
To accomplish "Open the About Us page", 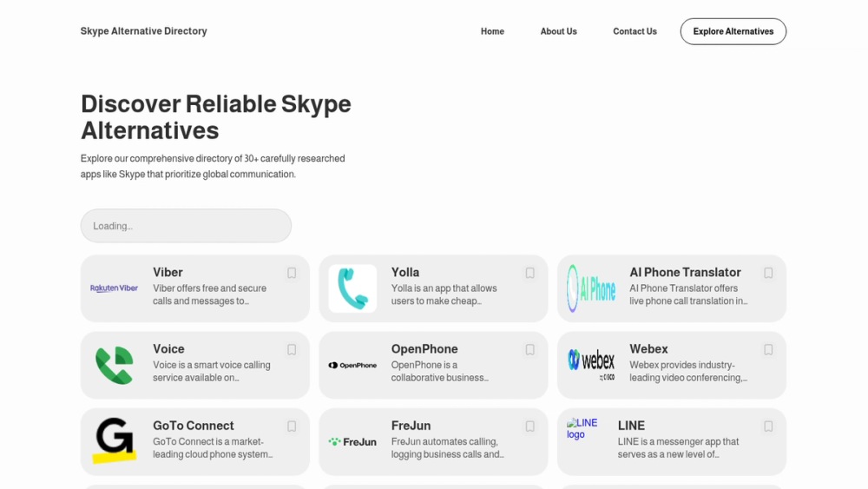I will tap(558, 31).
